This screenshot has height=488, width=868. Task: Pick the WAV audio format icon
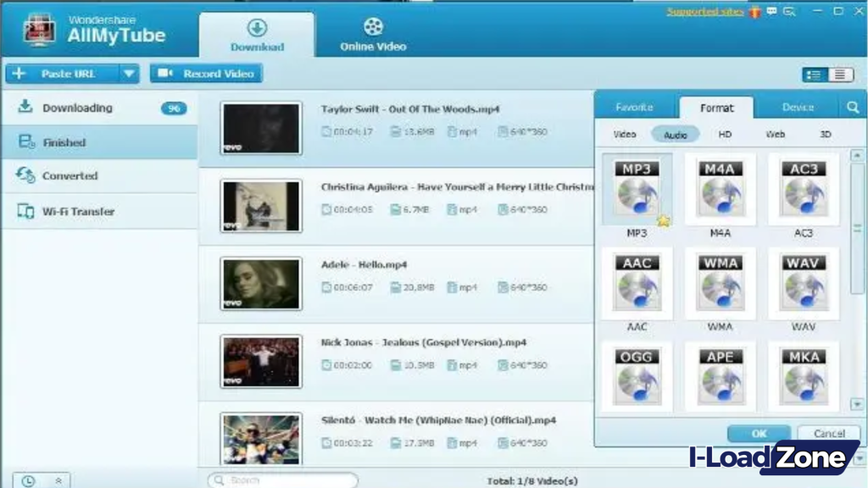(804, 283)
